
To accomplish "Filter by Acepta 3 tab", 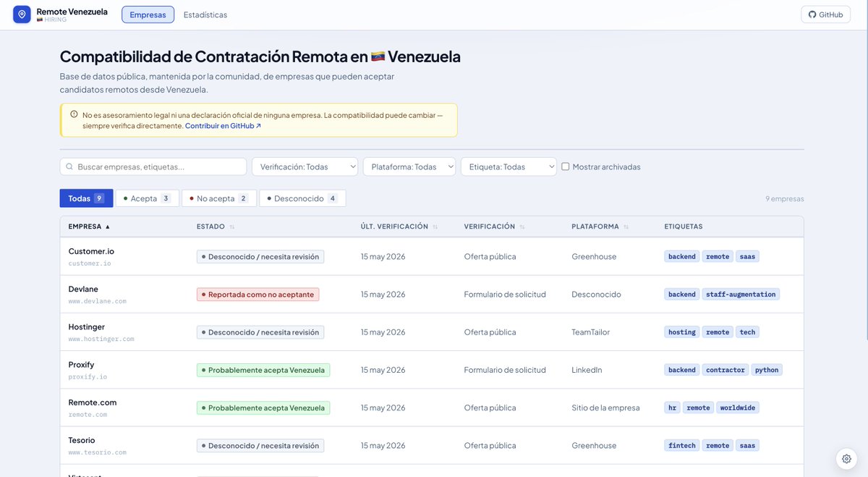I will click(x=148, y=198).
